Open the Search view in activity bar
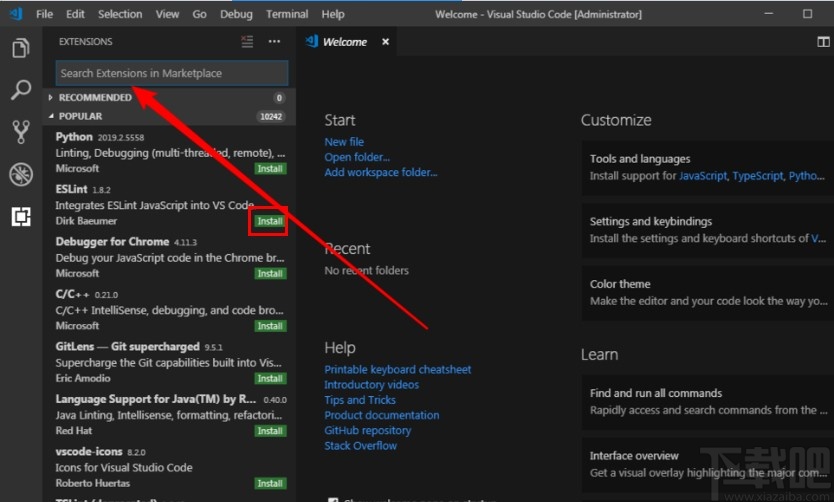Screen dimensions: 834x502 point(21,90)
